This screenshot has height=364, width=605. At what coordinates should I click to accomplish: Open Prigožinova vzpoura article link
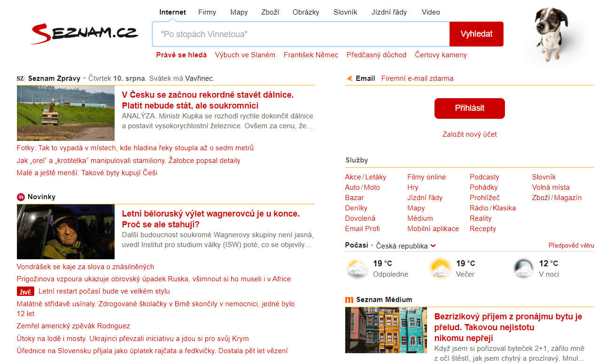pos(154,279)
